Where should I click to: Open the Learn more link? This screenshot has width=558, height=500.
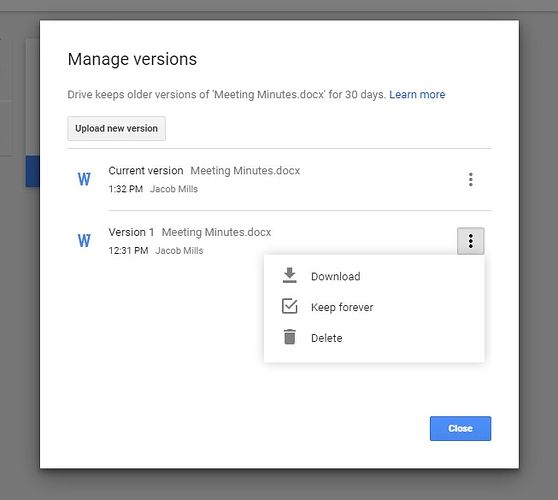417,94
